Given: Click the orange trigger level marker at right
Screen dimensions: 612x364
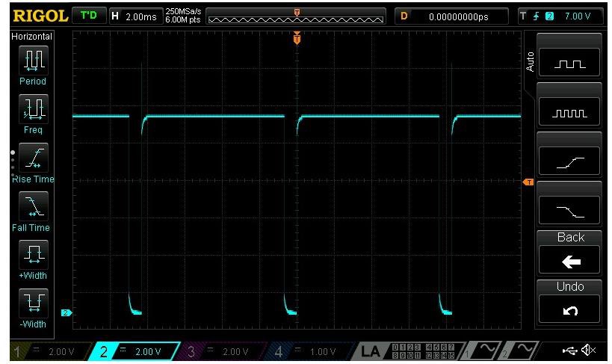Looking at the screenshot, I should [528, 182].
